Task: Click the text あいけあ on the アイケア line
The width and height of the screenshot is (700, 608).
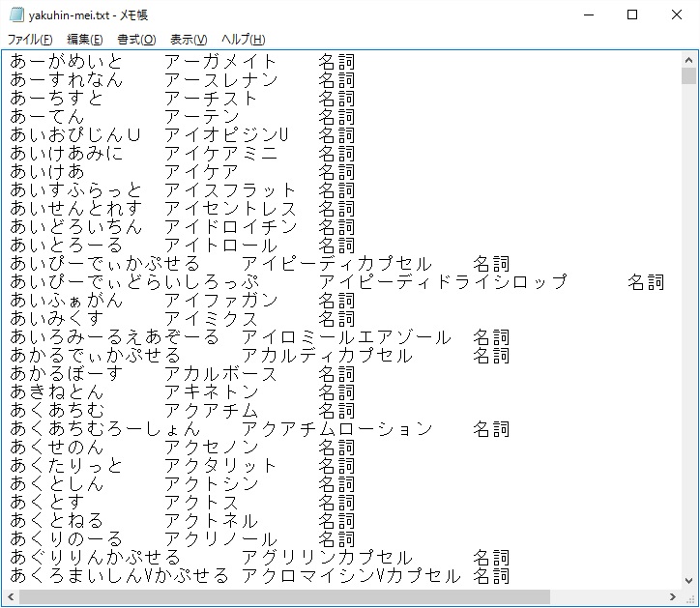Action: coord(47,172)
